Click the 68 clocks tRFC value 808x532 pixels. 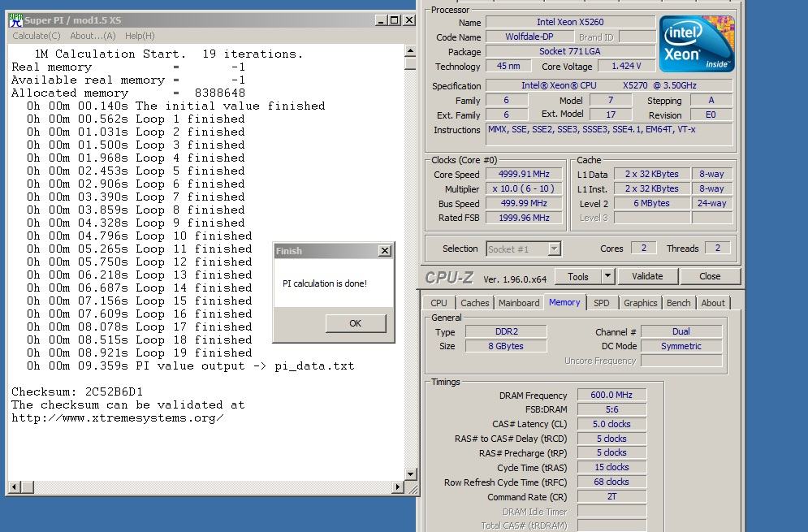(611, 482)
